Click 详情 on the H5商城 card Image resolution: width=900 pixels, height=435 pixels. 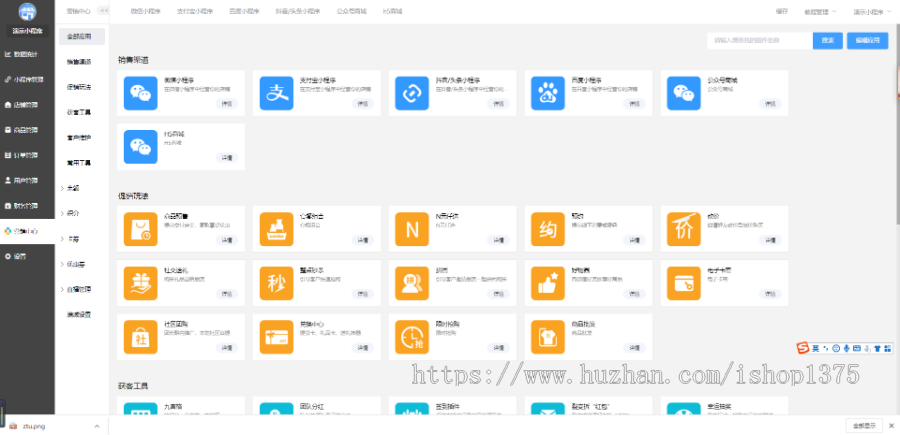pos(227,158)
